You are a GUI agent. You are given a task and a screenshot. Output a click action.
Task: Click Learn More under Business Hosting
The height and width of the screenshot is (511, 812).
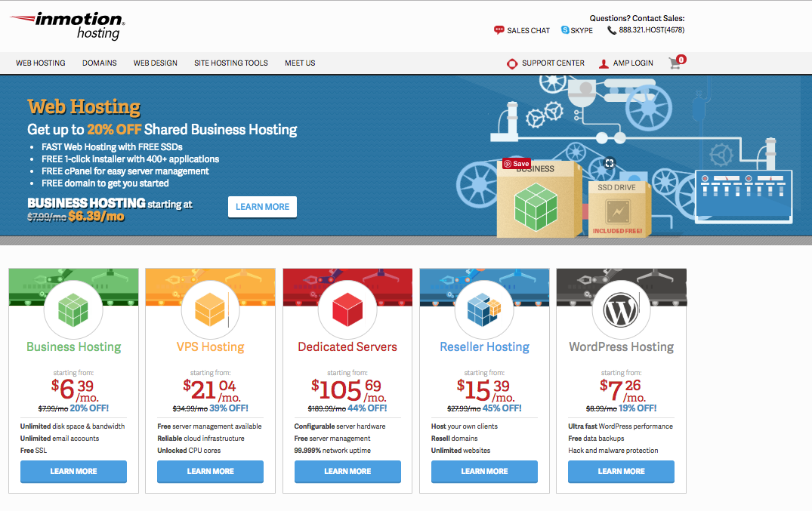point(73,472)
